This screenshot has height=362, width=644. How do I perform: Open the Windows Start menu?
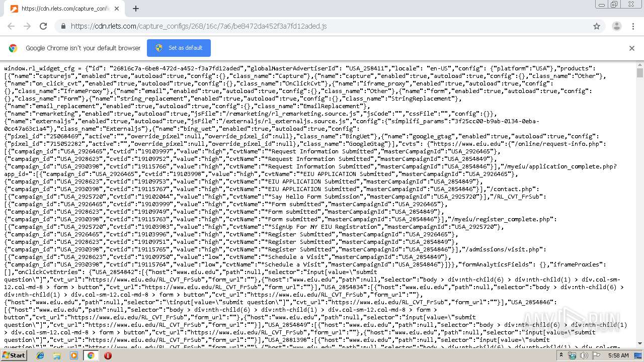[14, 355]
